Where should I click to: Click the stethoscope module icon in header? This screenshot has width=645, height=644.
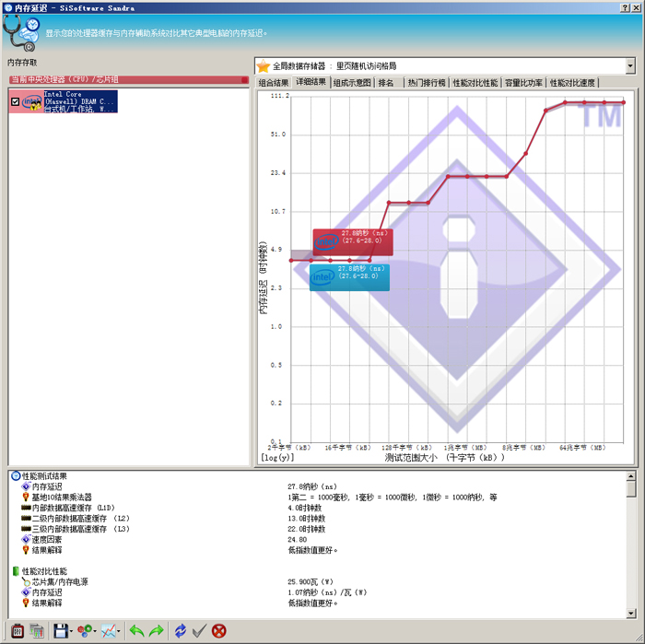20,33
